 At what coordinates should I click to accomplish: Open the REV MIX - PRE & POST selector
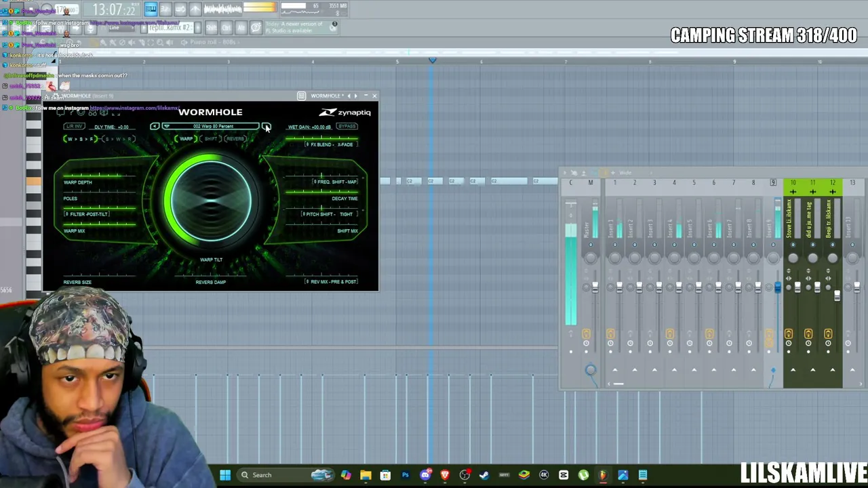tap(331, 281)
